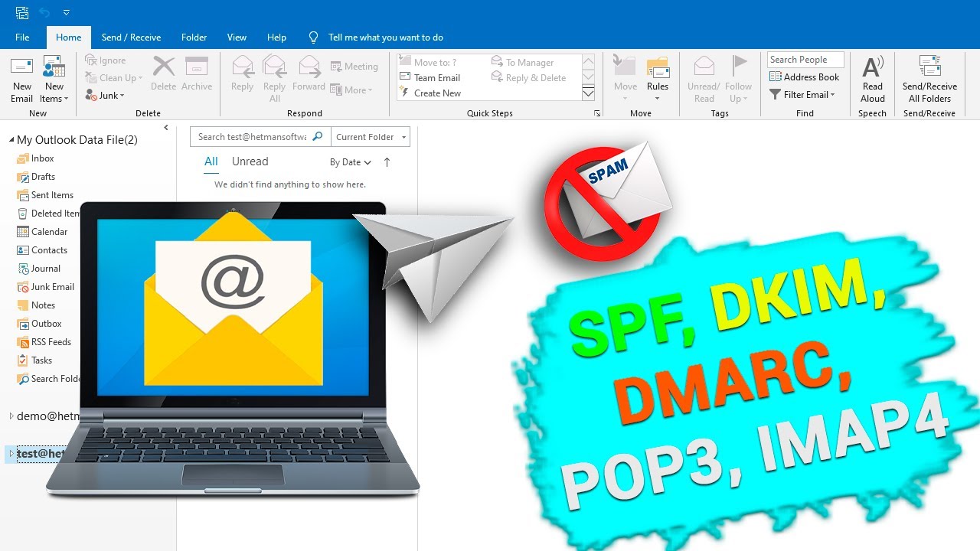The image size is (980, 551).
Task: Open the Junk dropdown
Action: pyautogui.click(x=105, y=96)
